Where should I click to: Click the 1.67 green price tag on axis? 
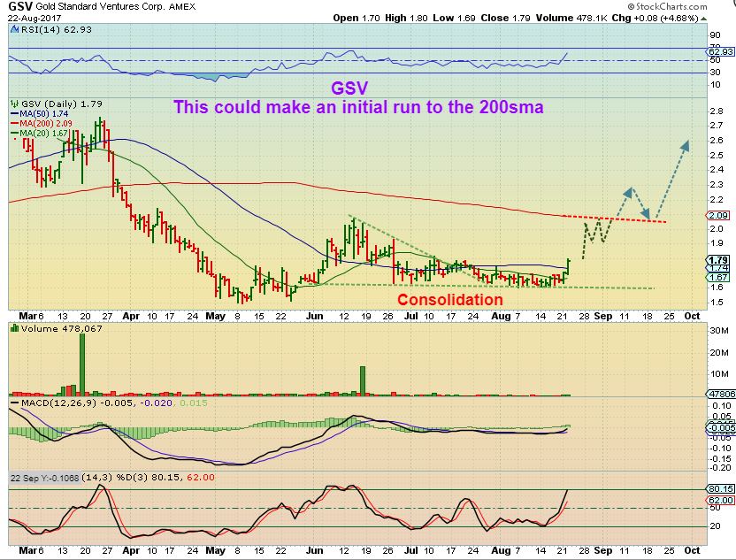718,277
